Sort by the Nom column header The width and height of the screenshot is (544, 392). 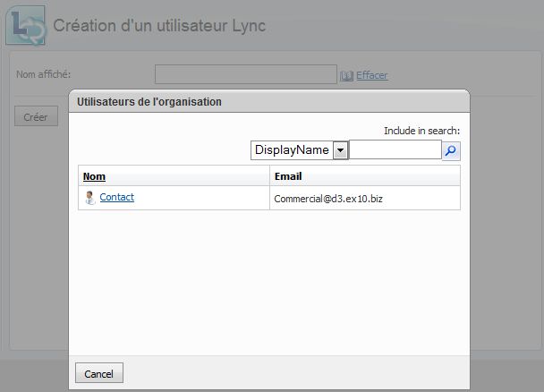pos(94,176)
